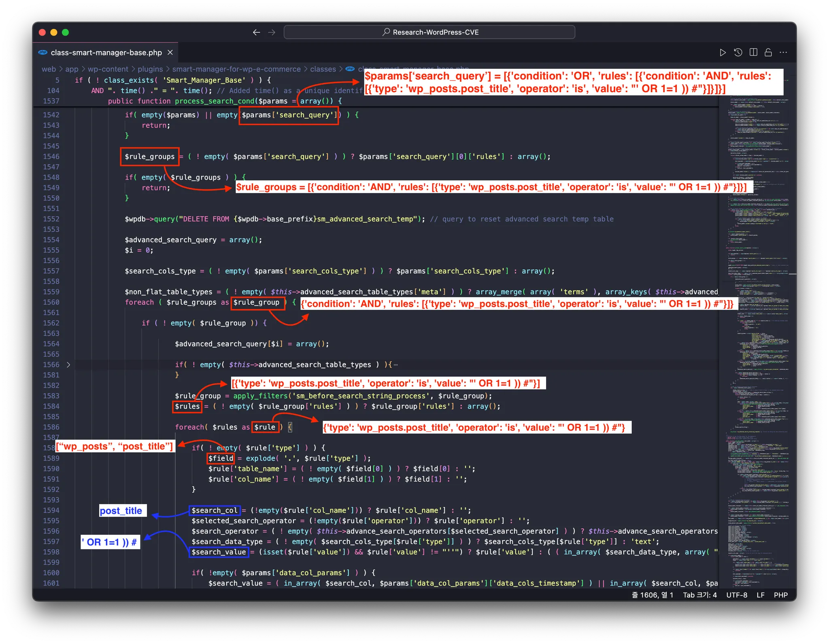Click the folded code ellipsis on line 1566
Image resolution: width=829 pixels, height=644 pixels.
[x=395, y=365]
